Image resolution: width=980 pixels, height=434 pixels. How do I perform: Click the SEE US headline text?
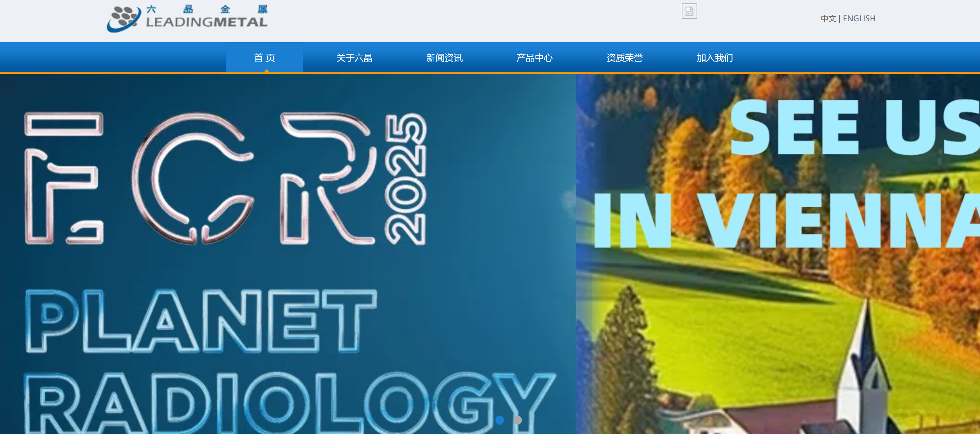point(852,127)
